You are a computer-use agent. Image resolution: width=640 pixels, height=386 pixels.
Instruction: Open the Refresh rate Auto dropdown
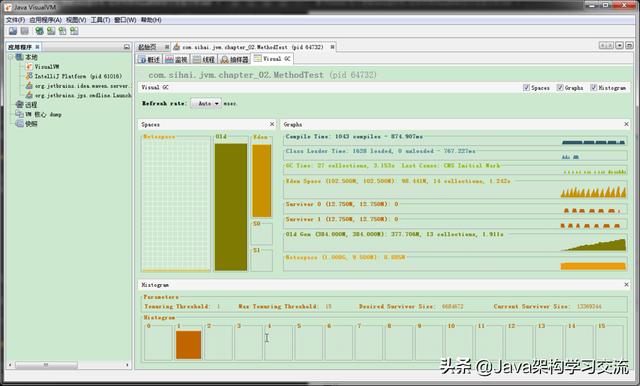coord(206,103)
